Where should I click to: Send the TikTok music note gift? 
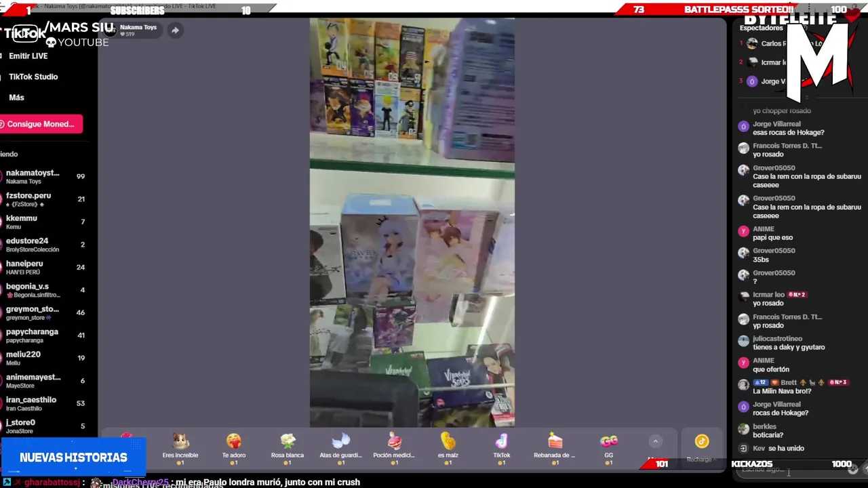click(x=501, y=449)
